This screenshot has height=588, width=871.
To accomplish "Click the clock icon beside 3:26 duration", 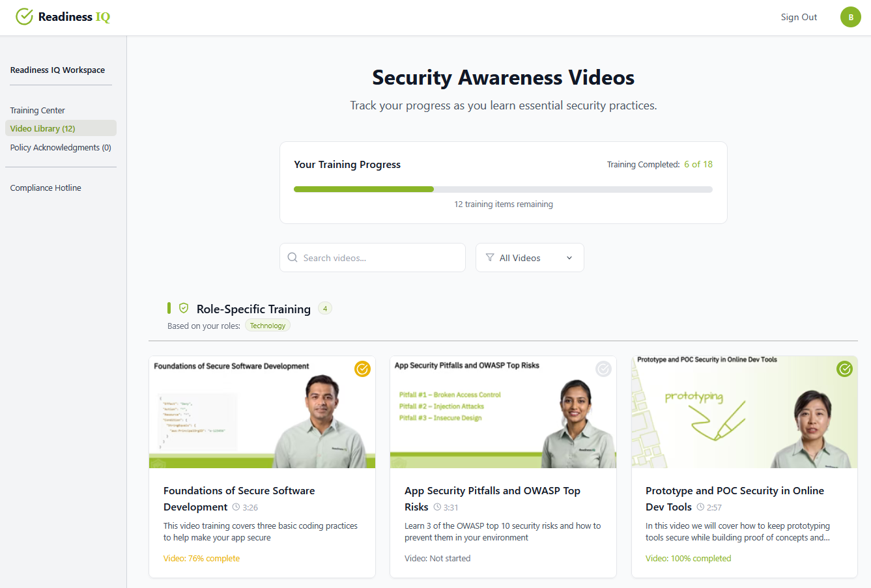I will (236, 507).
